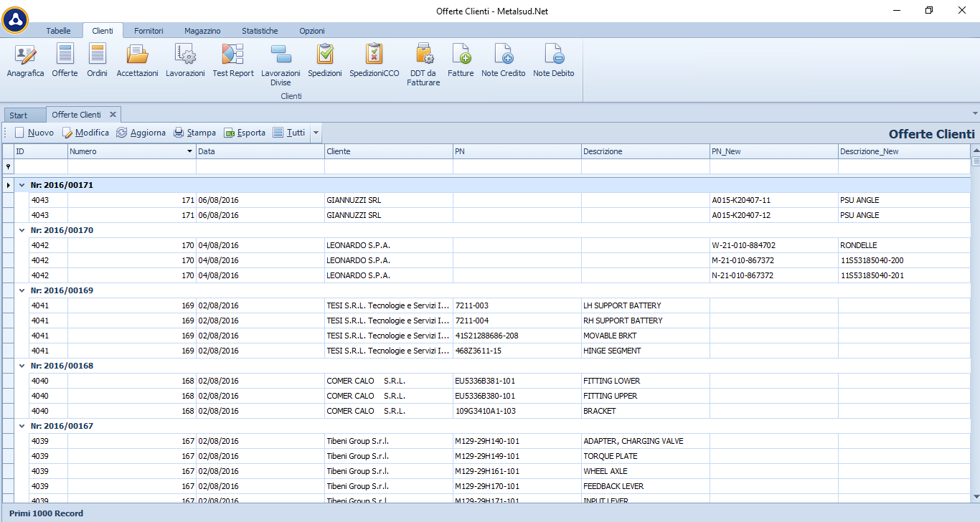This screenshot has height=522, width=980.
Task: Collapse group Nr: 2016/00169
Action: coord(22,290)
